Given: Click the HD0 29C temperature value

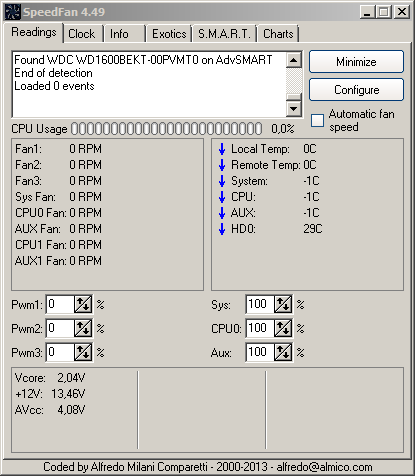Looking at the screenshot, I should [x=313, y=229].
